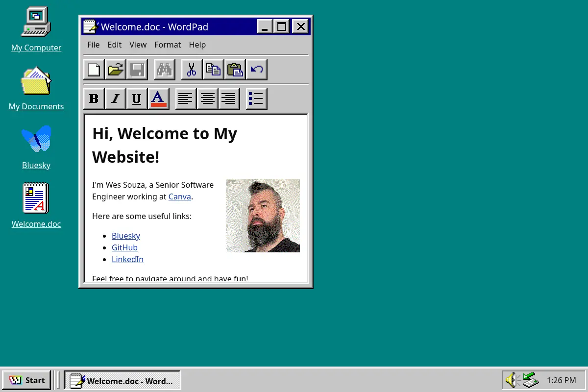Toggle the bullet list button
The width and height of the screenshot is (588, 392).
tap(257, 99)
